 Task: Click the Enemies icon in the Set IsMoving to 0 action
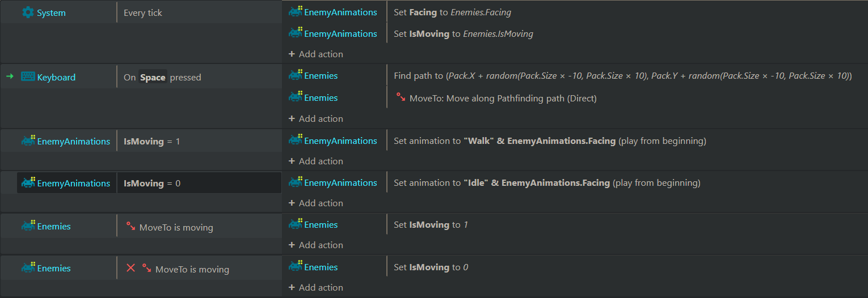[x=296, y=267]
